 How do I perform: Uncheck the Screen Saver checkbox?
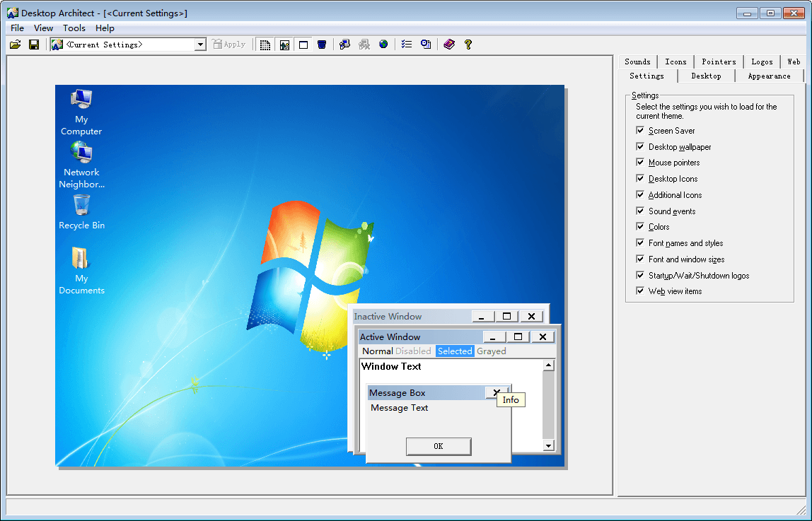[x=641, y=130]
